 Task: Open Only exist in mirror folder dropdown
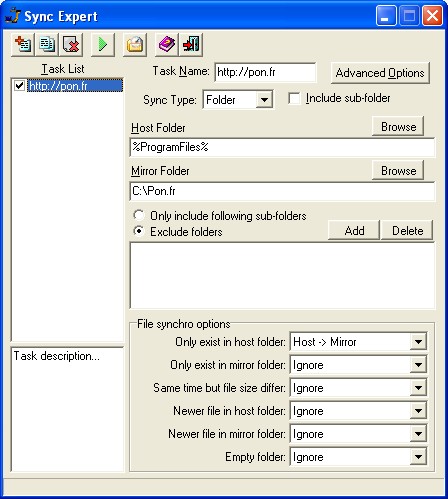coord(418,365)
